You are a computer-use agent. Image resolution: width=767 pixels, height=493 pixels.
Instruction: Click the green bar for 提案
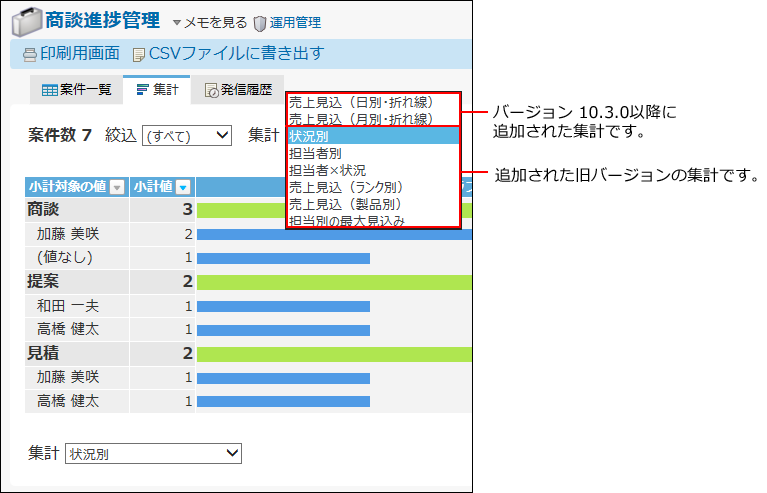pos(334,282)
